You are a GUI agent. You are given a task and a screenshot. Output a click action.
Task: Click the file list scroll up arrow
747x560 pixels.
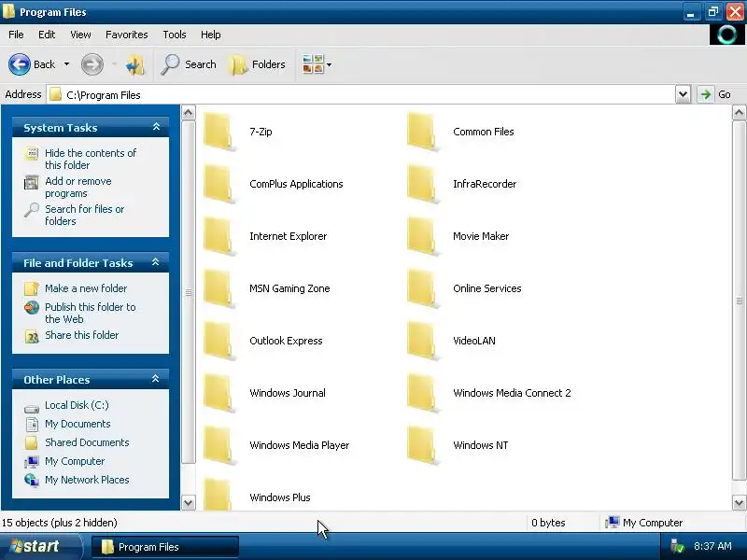739,113
